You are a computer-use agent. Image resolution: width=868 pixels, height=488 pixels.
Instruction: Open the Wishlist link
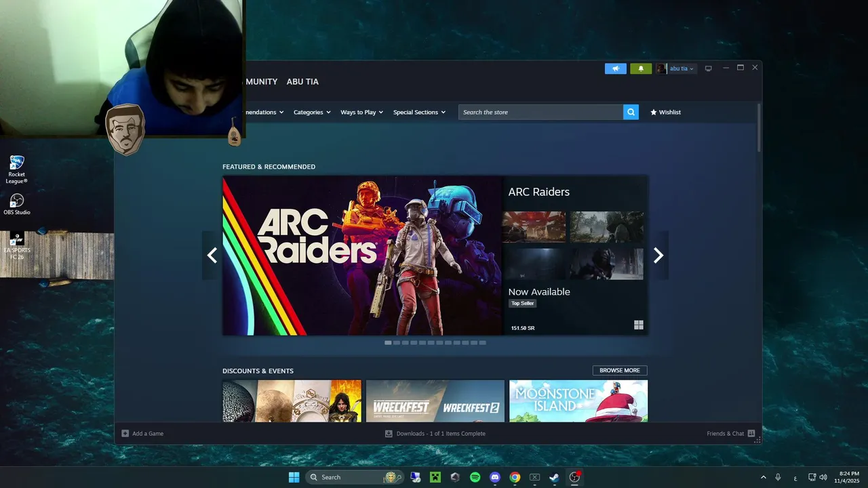coord(665,113)
